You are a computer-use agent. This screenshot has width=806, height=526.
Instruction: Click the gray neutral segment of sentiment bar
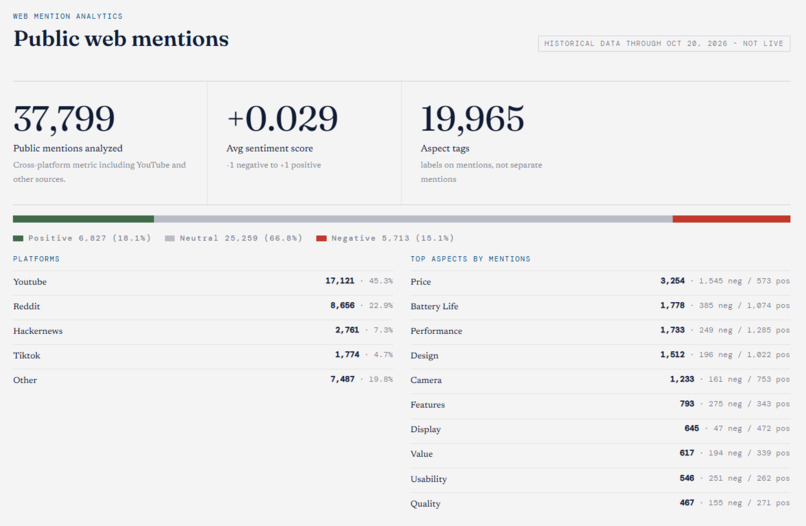(413, 219)
